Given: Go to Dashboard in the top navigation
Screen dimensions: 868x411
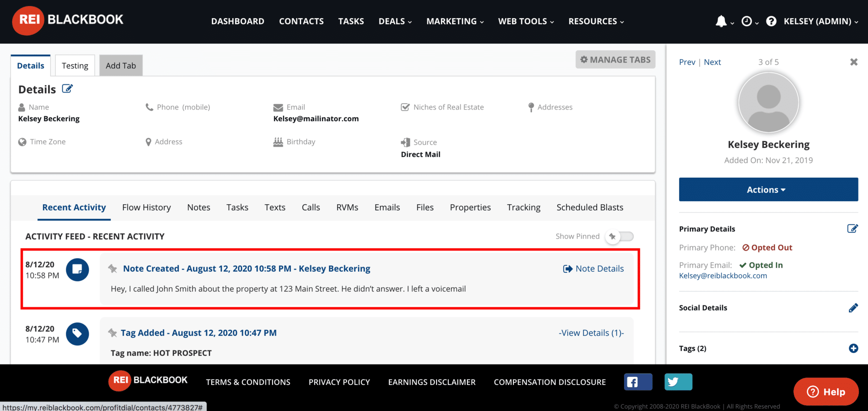Looking at the screenshot, I should pos(237,21).
